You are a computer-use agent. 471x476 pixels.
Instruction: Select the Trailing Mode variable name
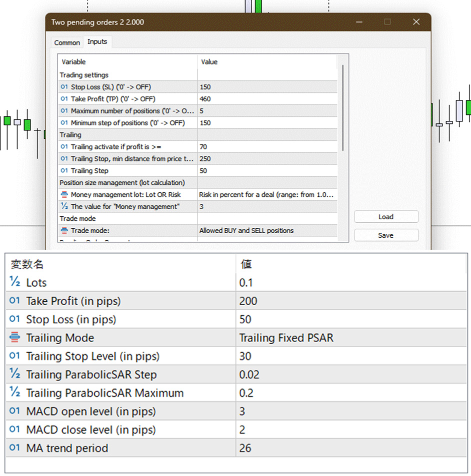[60, 338]
